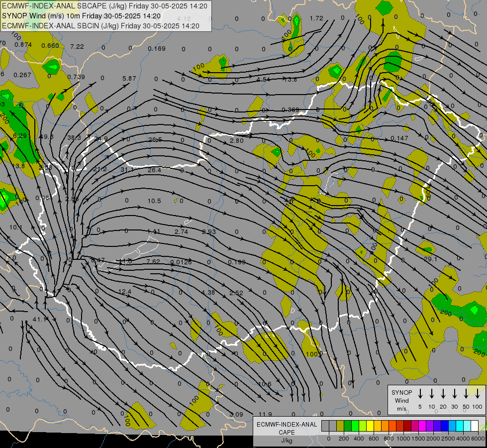
Task: Select the bright magenta CAPE legend swatch
Action: pos(422,426)
